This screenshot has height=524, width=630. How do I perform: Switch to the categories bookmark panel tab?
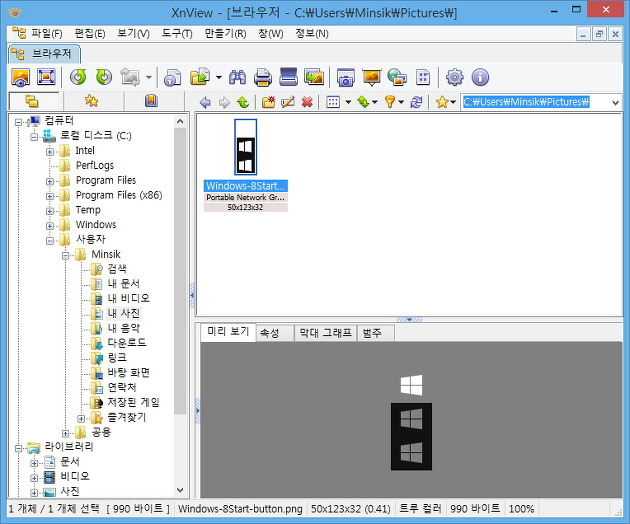click(x=151, y=101)
